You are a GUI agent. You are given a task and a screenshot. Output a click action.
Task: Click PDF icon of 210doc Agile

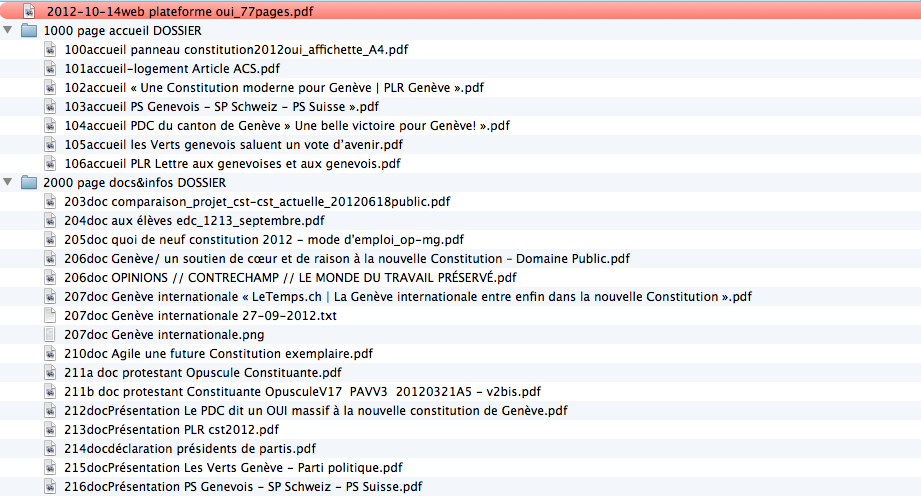(x=51, y=353)
